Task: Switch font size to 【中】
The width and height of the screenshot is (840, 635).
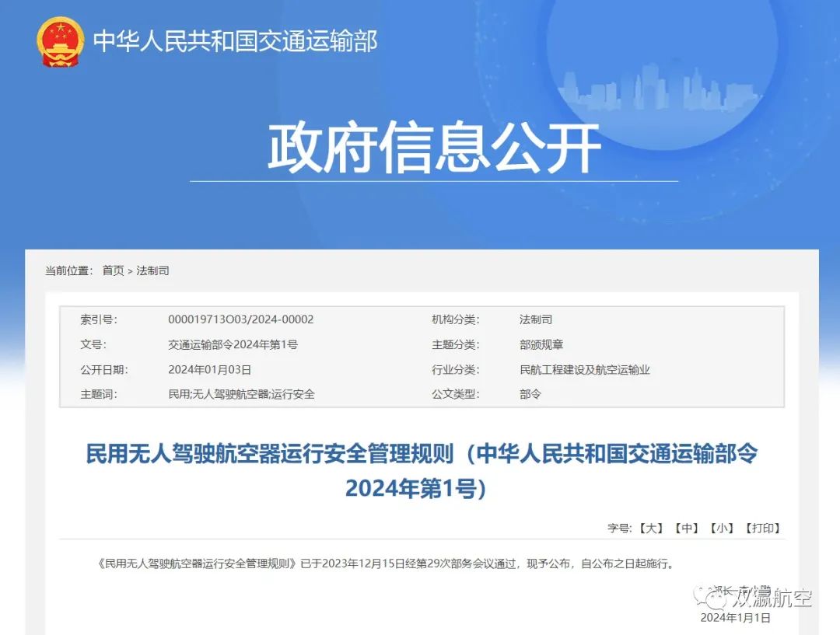Action: click(687, 528)
